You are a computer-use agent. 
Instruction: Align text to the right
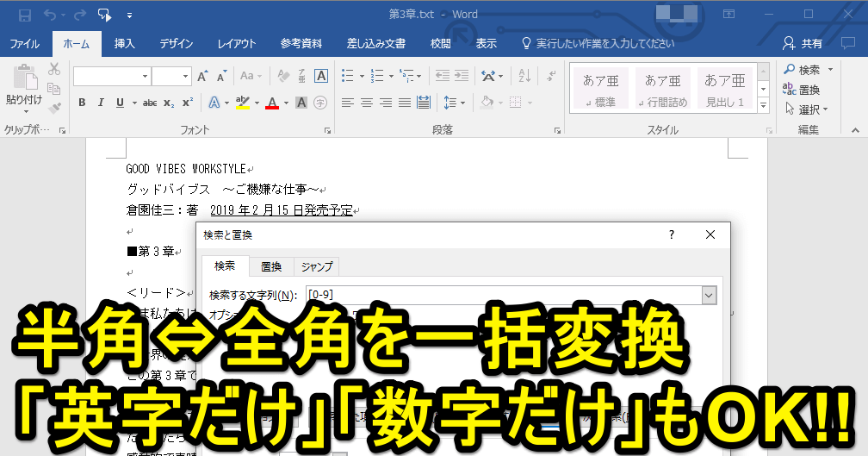point(386,103)
